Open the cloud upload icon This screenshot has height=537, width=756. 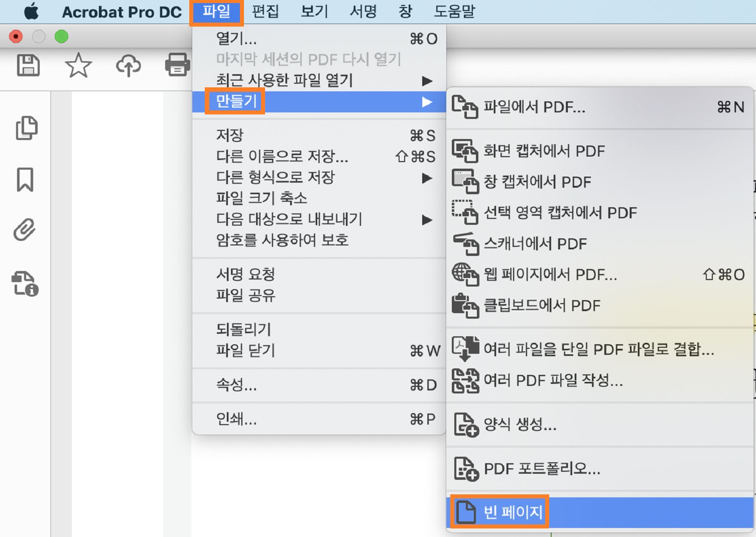pyautogui.click(x=128, y=65)
